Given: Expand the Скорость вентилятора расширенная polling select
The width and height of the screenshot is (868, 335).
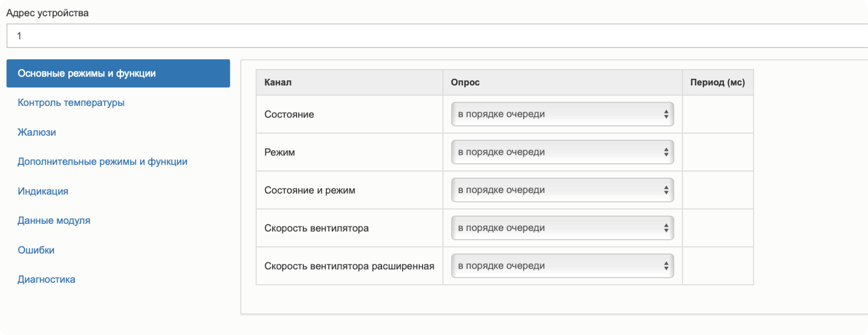Looking at the screenshot, I should tap(562, 266).
